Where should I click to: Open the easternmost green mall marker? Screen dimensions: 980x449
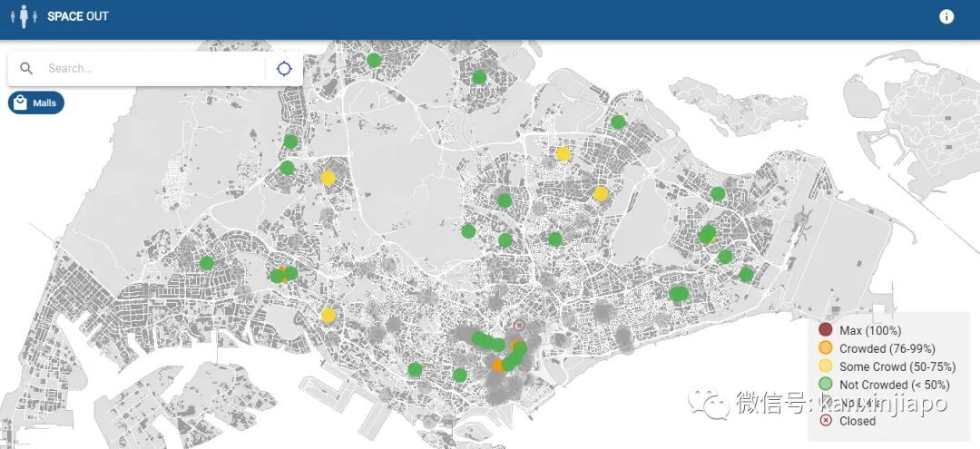tap(746, 274)
